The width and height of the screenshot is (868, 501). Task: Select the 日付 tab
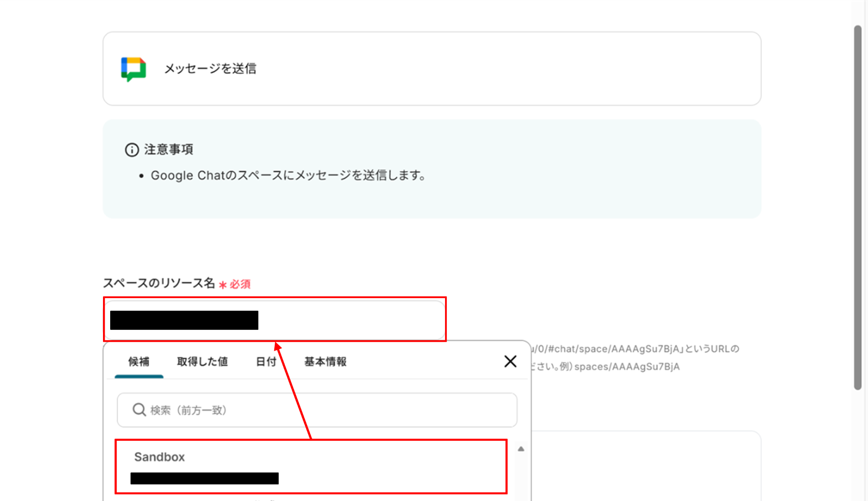pos(266,362)
